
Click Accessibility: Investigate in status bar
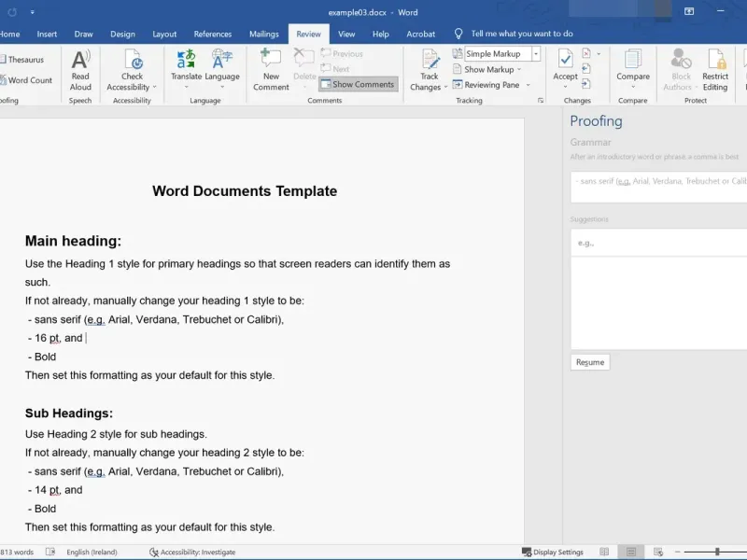coord(192,552)
